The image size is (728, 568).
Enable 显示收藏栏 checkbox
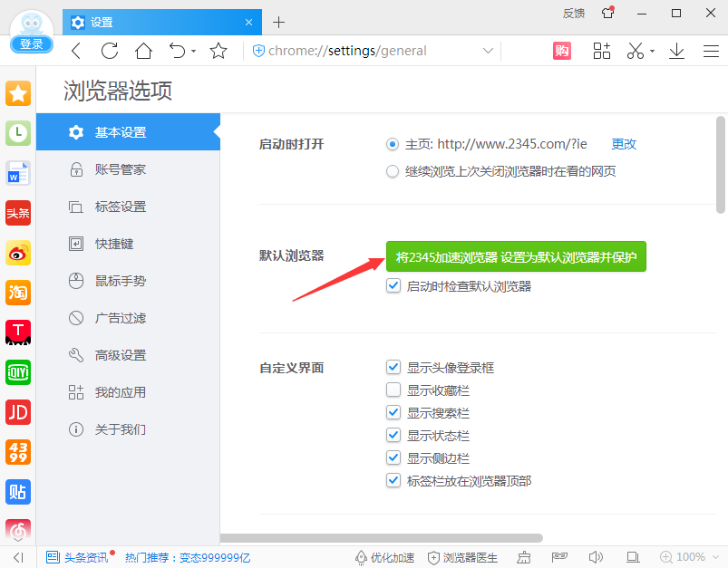(x=393, y=390)
